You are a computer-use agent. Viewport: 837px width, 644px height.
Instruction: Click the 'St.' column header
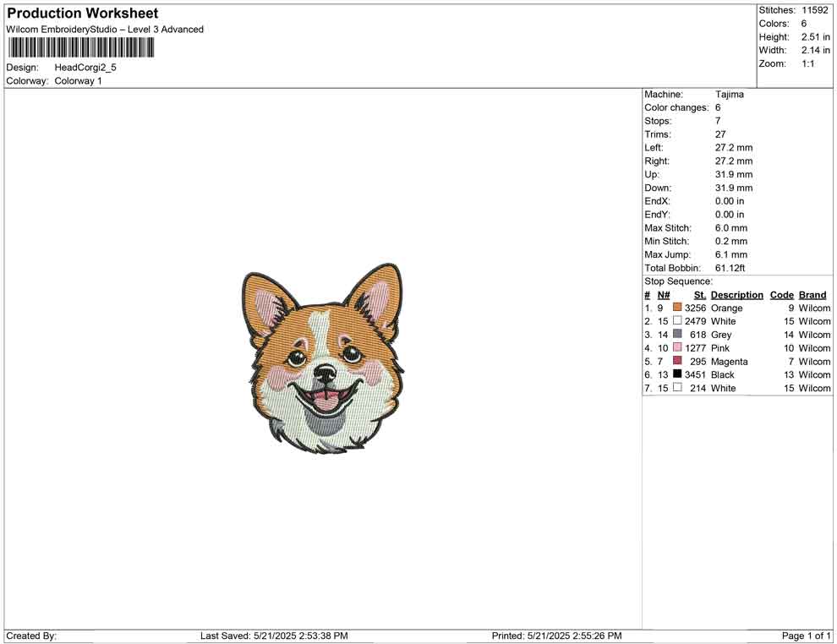click(700, 295)
